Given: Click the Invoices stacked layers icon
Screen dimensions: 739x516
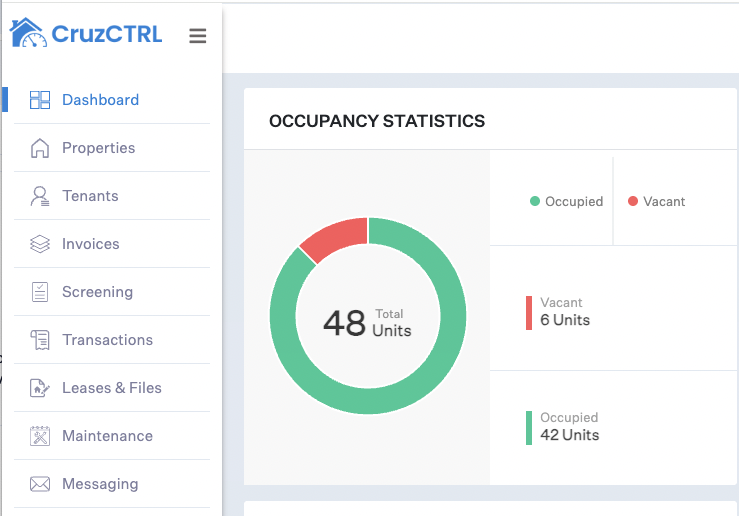Looking at the screenshot, I should tap(40, 244).
